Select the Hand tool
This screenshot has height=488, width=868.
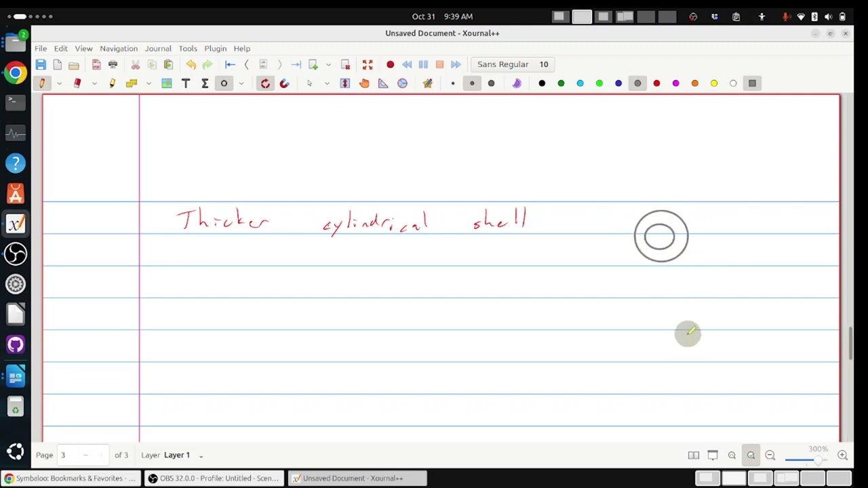(364, 83)
